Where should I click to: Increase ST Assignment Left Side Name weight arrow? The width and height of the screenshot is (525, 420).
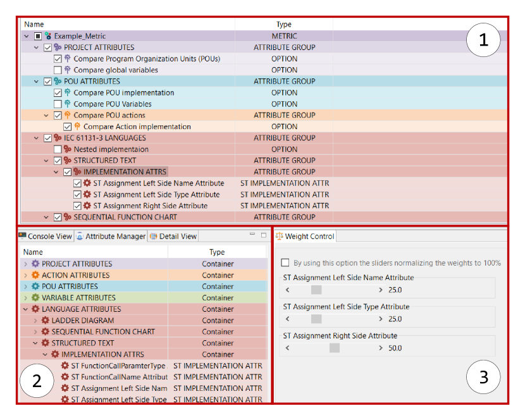[x=380, y=290]
